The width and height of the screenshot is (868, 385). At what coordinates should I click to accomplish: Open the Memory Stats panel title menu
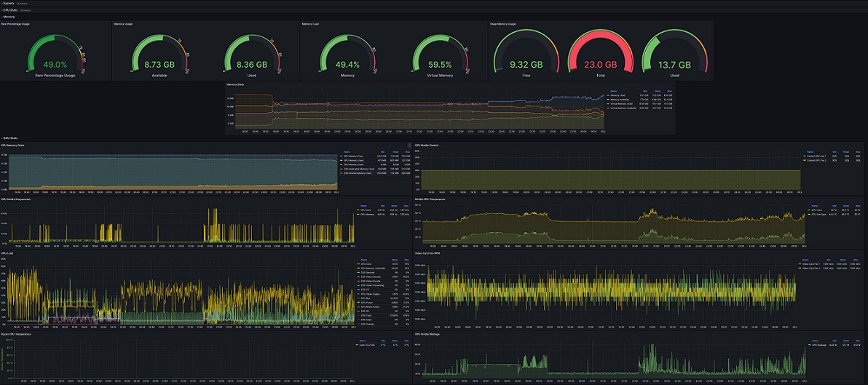235,84
